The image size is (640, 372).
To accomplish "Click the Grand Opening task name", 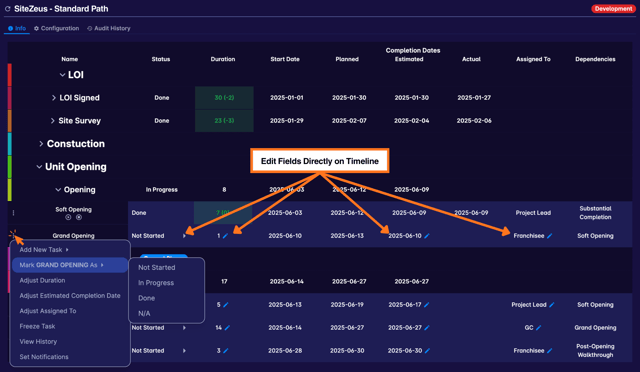I will point(73,236).
